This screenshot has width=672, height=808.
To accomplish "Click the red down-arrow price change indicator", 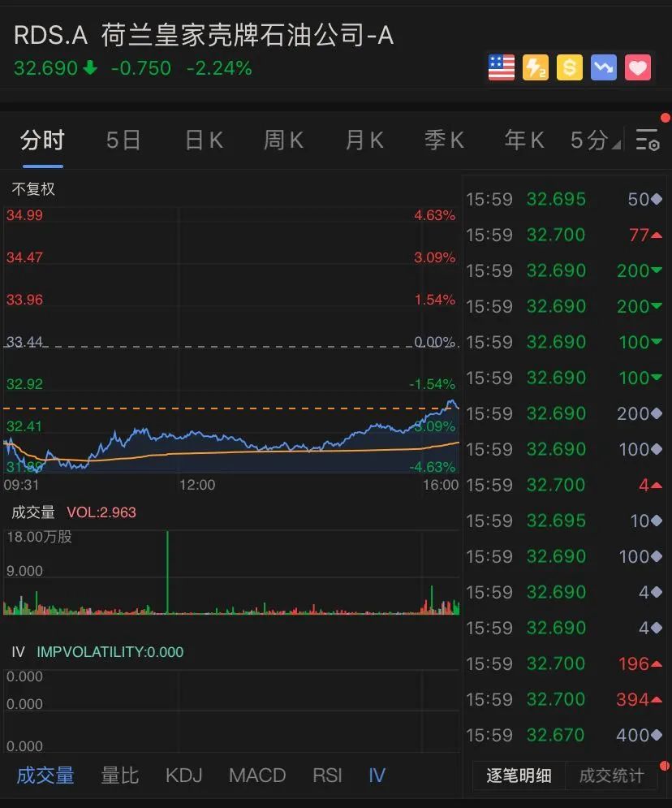I will click(x=90, y=68).
